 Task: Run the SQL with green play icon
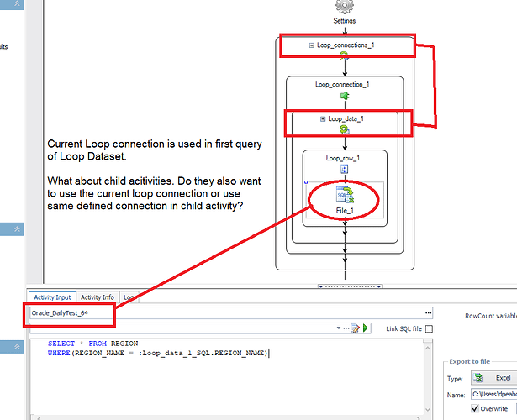(x=366, y=328)
